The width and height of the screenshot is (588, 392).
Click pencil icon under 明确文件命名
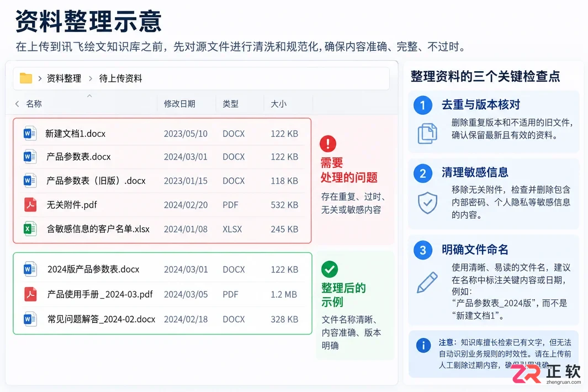pos(427,282)
